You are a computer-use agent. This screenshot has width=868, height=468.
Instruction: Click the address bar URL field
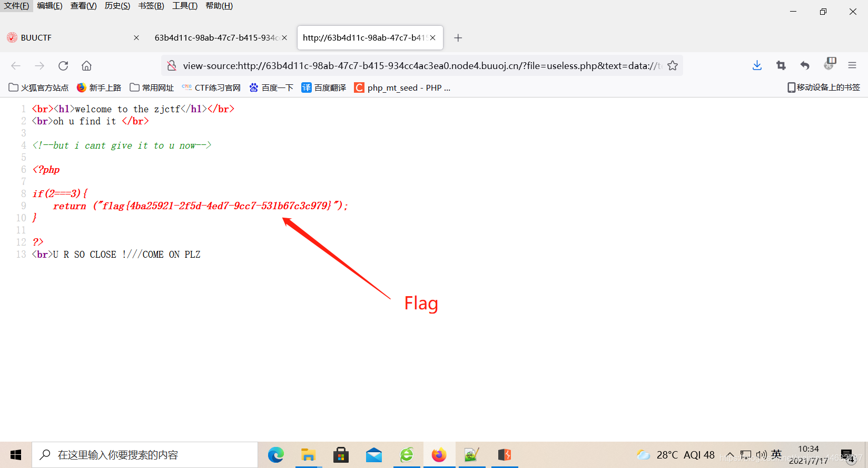point(421,66)
